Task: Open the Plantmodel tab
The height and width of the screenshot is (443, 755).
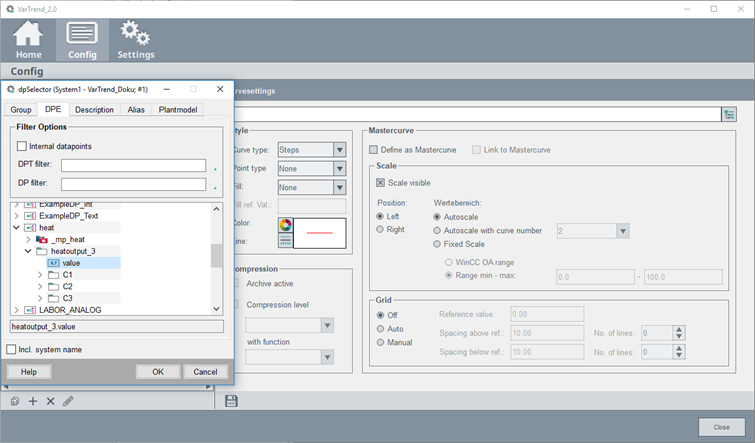Action: point(178,110)
